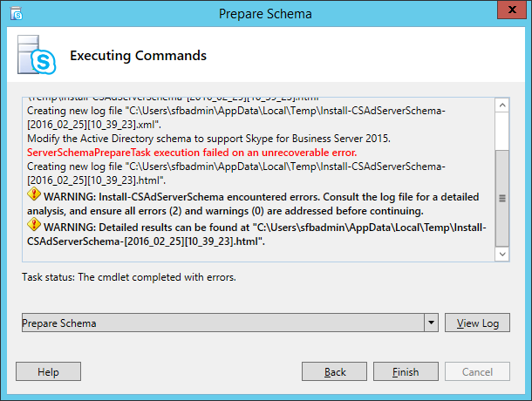Click the Help button
This screenshot has width=532, height=401.
pos(48,371)
